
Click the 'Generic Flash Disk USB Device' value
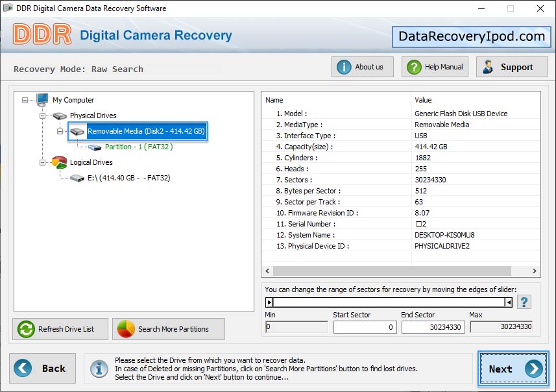pyautogui.click(x=461, y=114)
